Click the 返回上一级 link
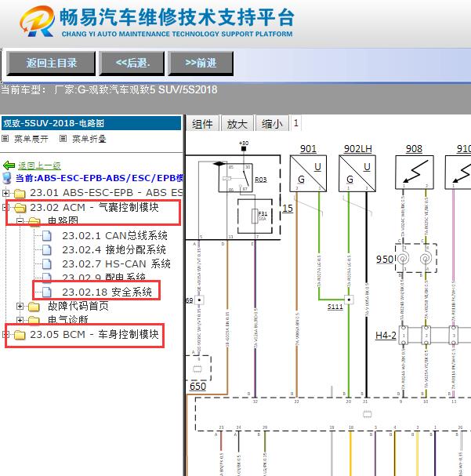The width and height of the screenshot is (471, 476). [39, 165]
